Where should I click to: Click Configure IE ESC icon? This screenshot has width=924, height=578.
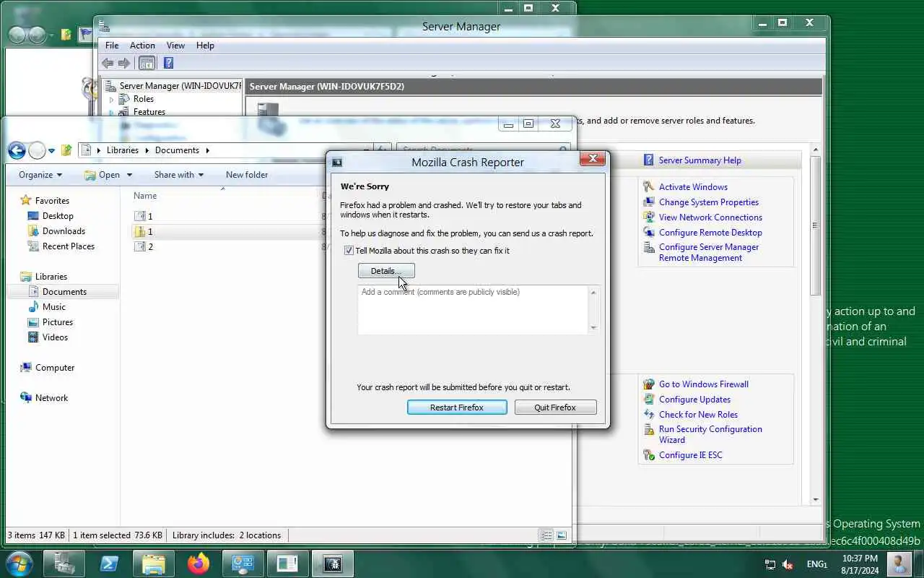pos(648,455)
